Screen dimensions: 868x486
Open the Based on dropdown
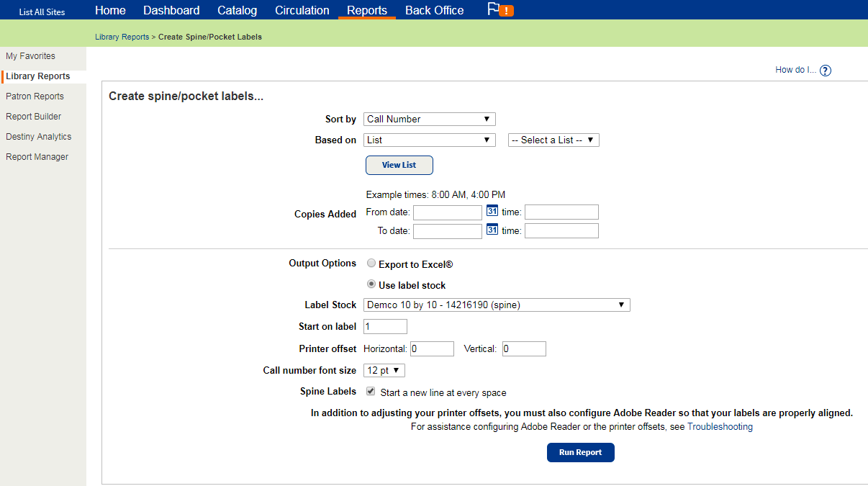pos(429,140)
